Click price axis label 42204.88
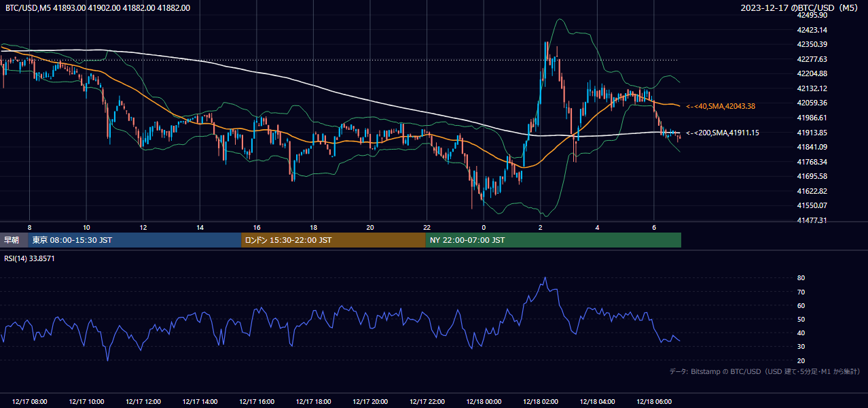 (x=812, y=73)
